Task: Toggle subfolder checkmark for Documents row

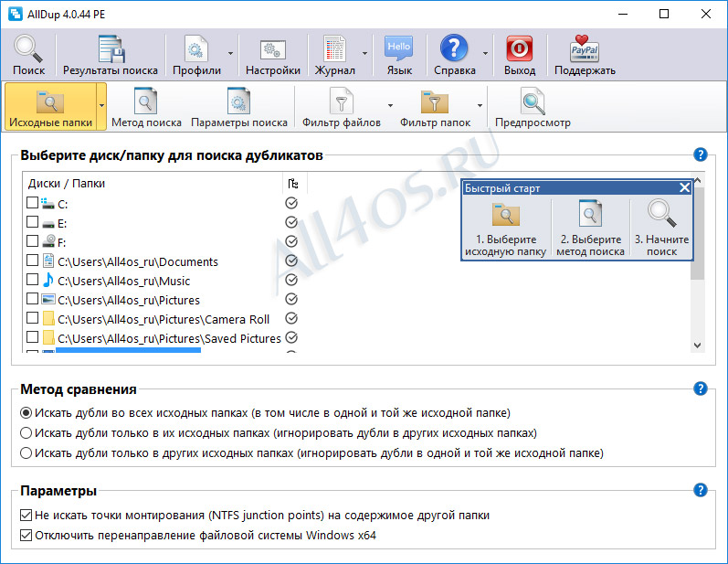Action: (291, 261)
